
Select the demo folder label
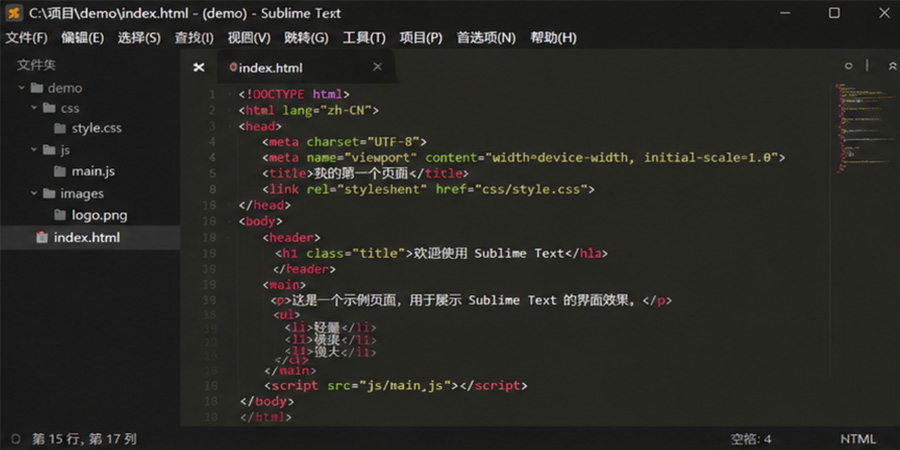(65, 88)
